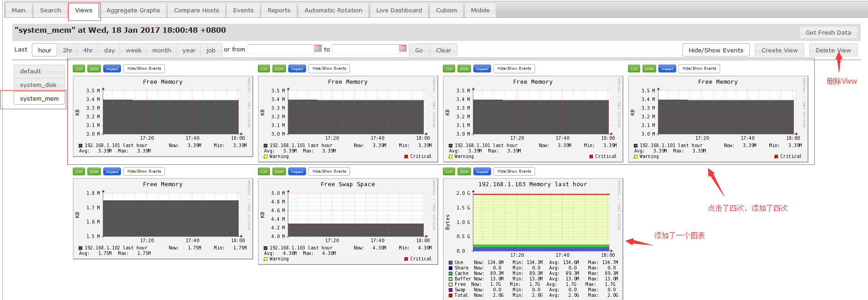Open the Live Dashboard tab
Screen dimensions: 868x300
[399, 10]
